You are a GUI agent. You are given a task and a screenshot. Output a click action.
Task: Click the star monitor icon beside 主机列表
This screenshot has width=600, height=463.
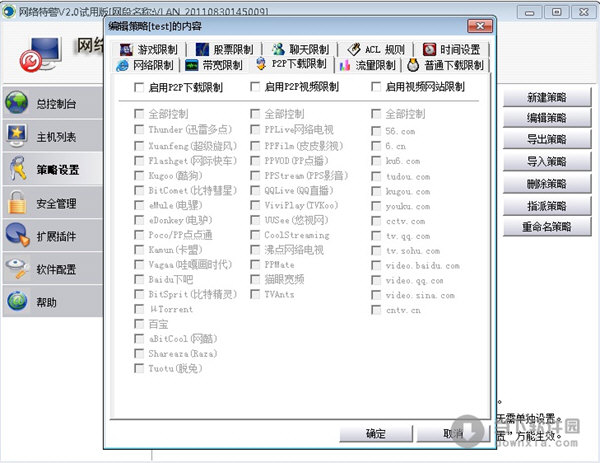tap(16, 136)
